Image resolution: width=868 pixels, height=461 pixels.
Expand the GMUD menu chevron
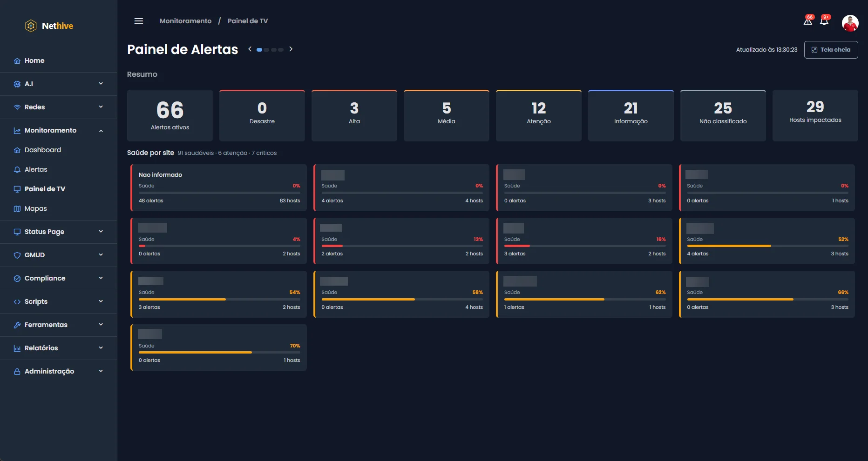pyautogui.click(x=101, y=255)
